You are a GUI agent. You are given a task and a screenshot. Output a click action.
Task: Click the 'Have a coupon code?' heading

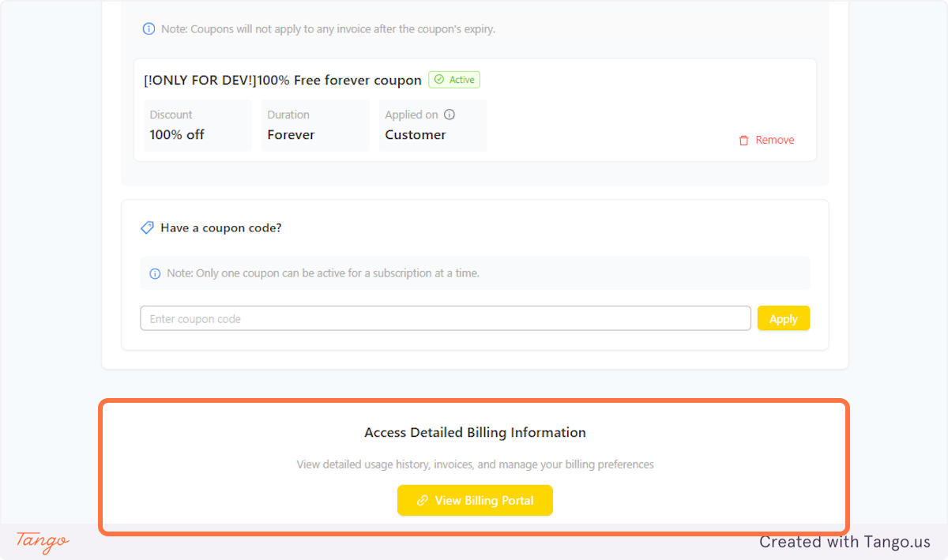pyautogui.click(x=220, y=227)
